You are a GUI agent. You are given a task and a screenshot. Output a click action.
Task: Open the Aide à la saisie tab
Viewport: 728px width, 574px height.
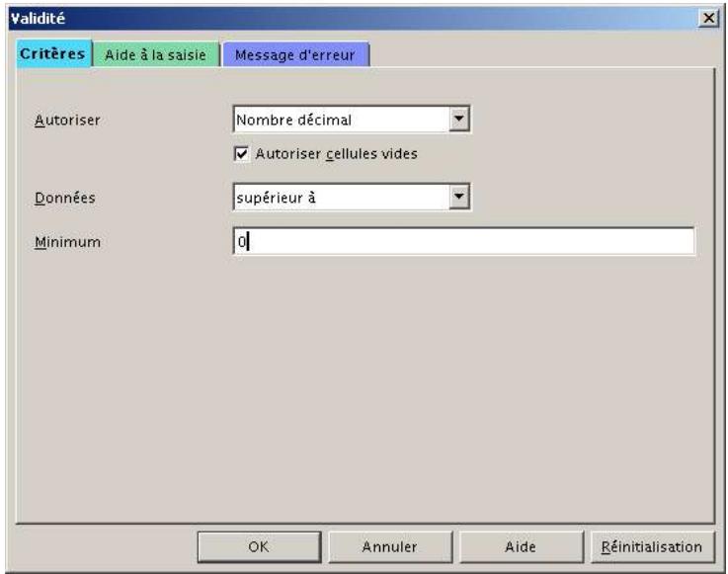coord(155,54)
